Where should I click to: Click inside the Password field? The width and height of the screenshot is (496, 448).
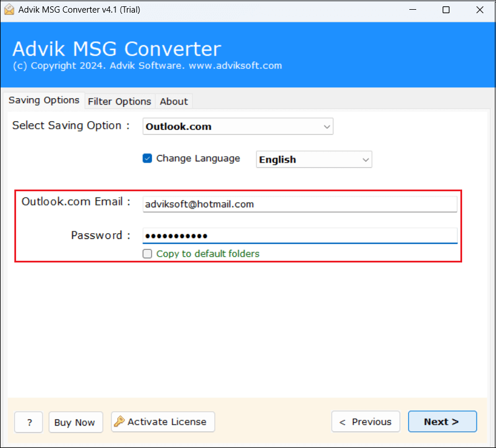click(x=300, y=235)
